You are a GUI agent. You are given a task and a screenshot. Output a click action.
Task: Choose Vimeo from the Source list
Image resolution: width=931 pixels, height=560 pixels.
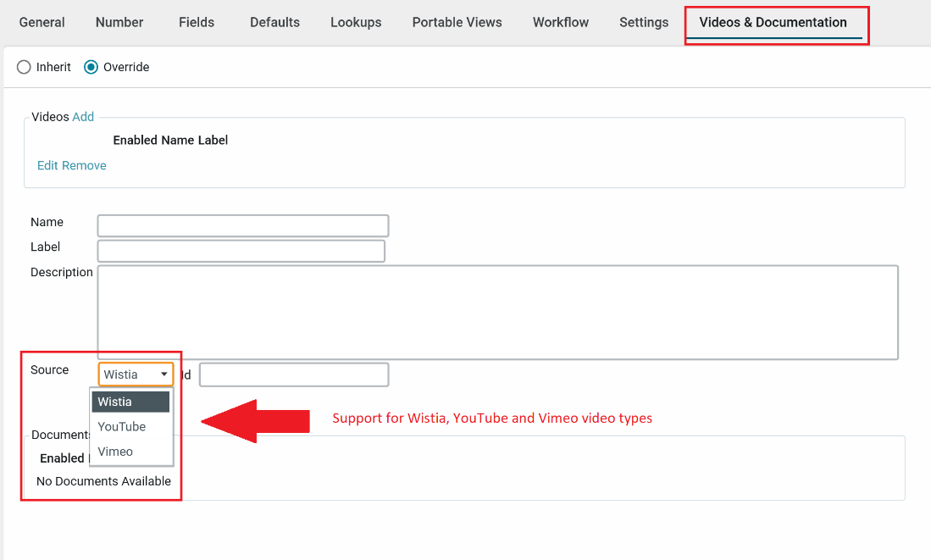(115, 452)
